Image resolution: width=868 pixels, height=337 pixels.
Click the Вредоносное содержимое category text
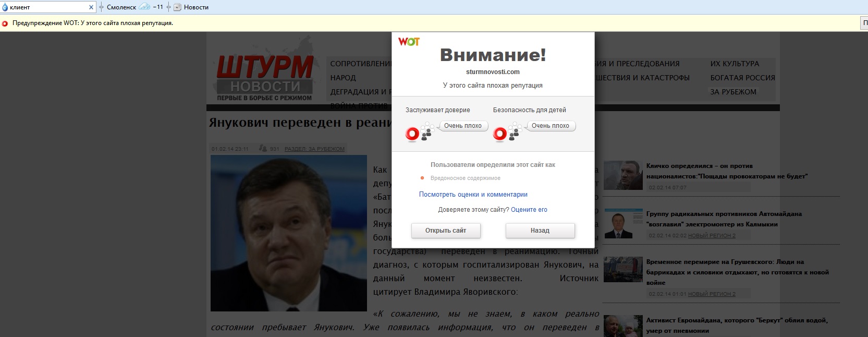tap(466, 178)
